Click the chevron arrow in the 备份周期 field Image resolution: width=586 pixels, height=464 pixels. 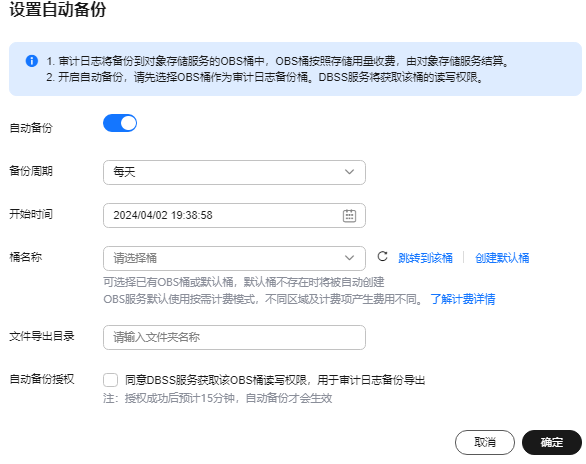coord(349,172)
